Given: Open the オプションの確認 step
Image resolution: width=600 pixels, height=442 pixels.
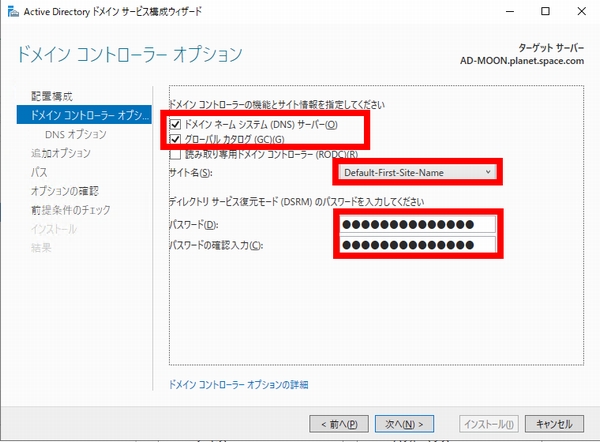Looking at the screenshot, I should (x=65, y=191).
